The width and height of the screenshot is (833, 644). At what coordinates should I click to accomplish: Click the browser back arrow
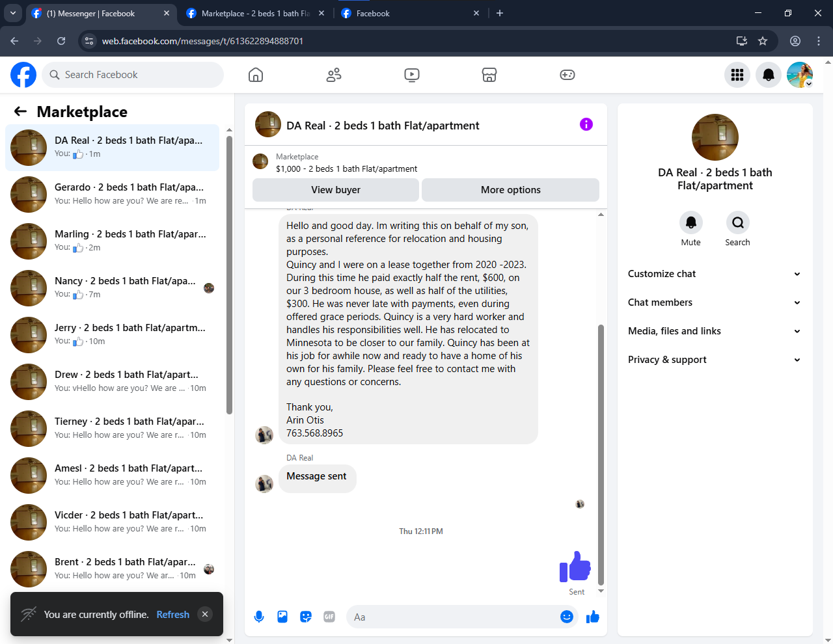14,41
